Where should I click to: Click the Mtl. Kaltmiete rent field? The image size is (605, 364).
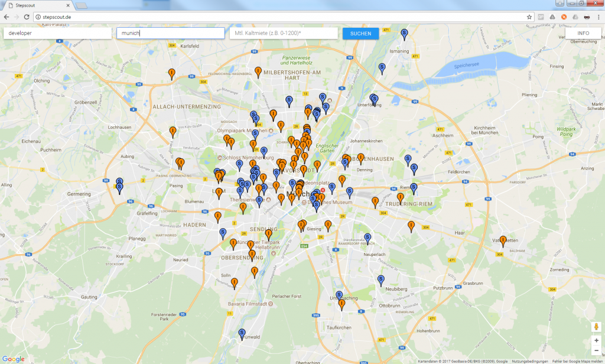284,33
